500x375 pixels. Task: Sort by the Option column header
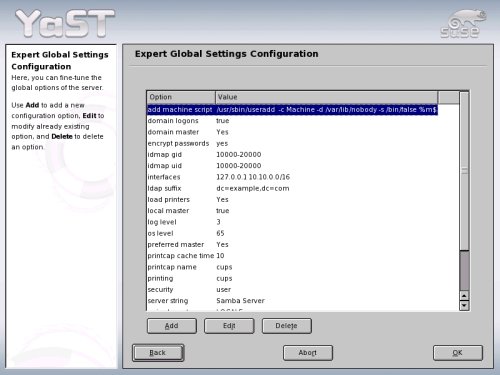pos(181,97)
